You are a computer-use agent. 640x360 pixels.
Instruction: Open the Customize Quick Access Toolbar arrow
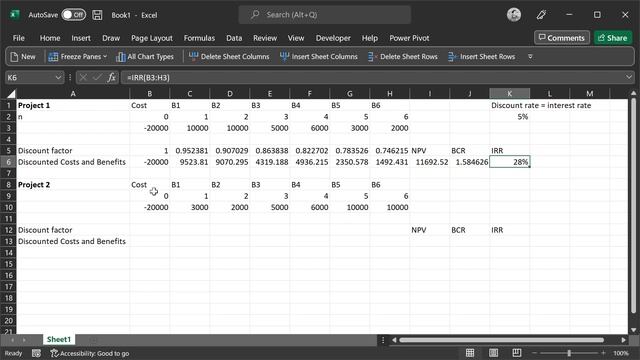[530, 57]
